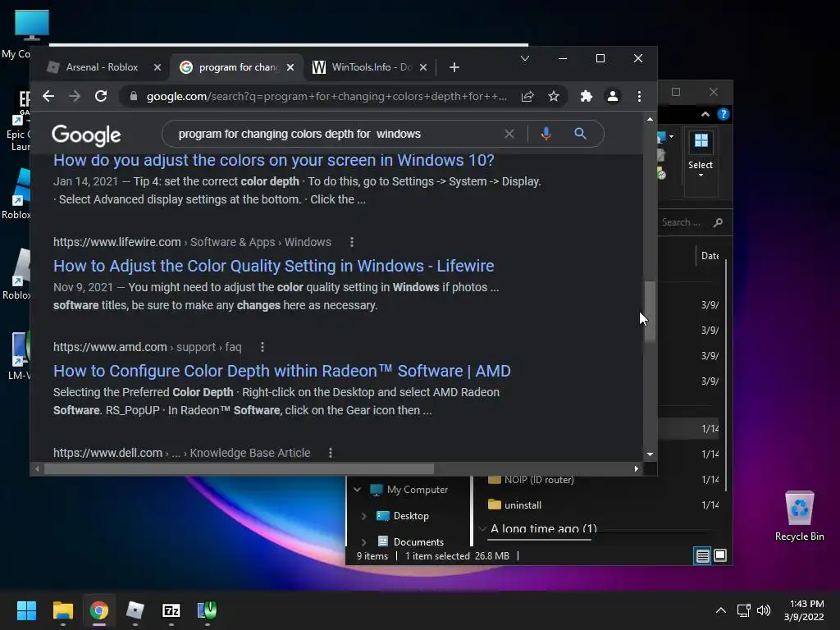Image resolution: width=840 pixels, height=630 pixels.
Task: Close the Arsenal - Roblox tab
Action: 157,67
